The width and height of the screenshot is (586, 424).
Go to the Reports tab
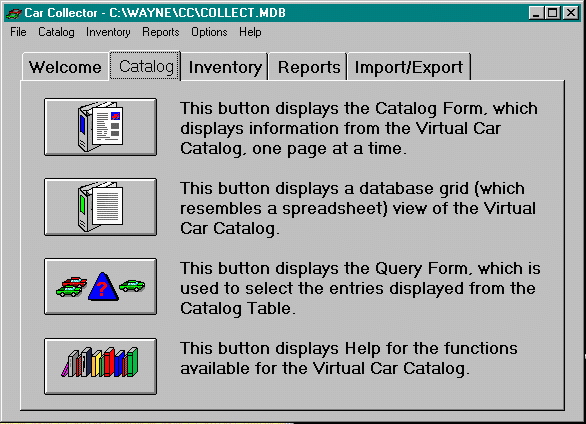[309, 67]
